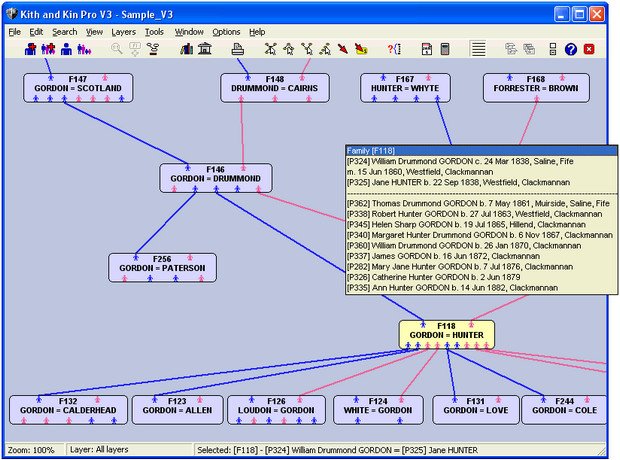
Task: Click the horizontal lines list view icon
Action: click(x=478, y=49)
